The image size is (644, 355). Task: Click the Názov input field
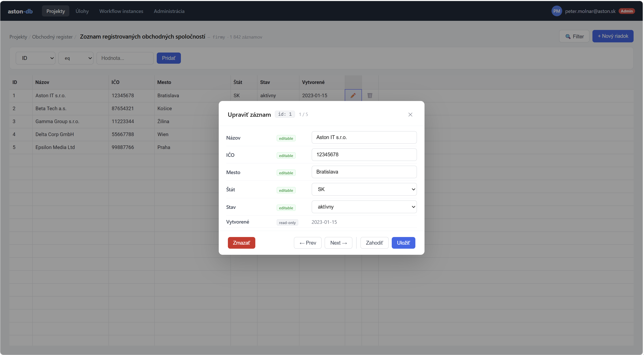(364, 137)
